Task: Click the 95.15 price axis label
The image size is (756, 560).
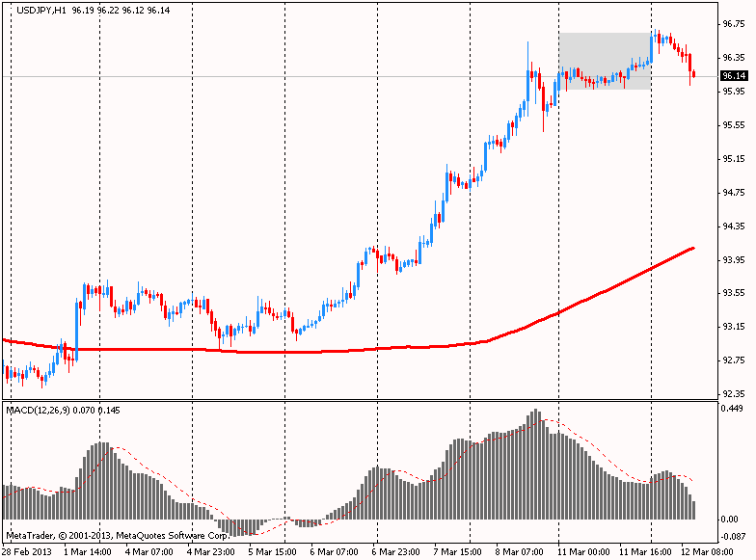Action: pos(734,159)
